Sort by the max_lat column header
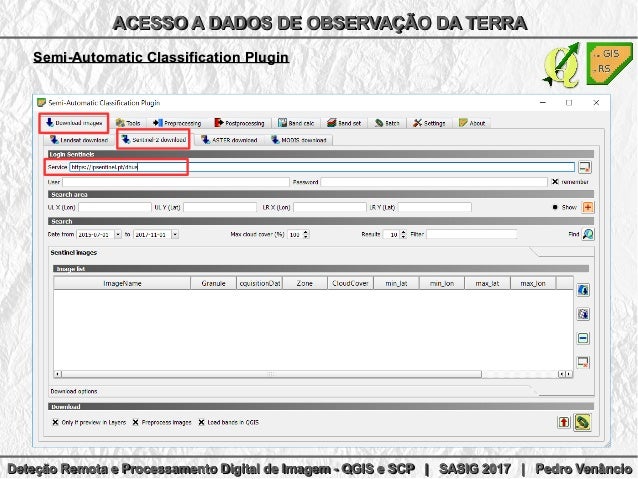638x479 pixels. (487, 283)
